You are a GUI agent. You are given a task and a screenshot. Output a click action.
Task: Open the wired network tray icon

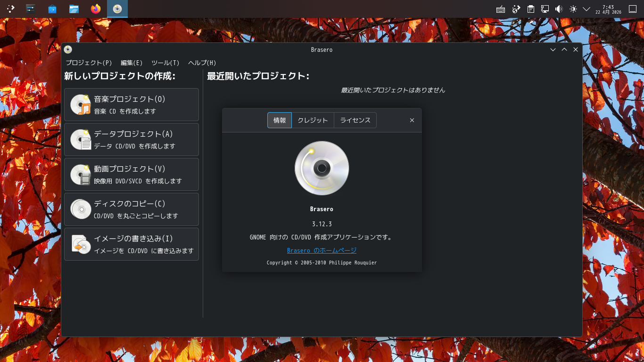pos(545,9)
